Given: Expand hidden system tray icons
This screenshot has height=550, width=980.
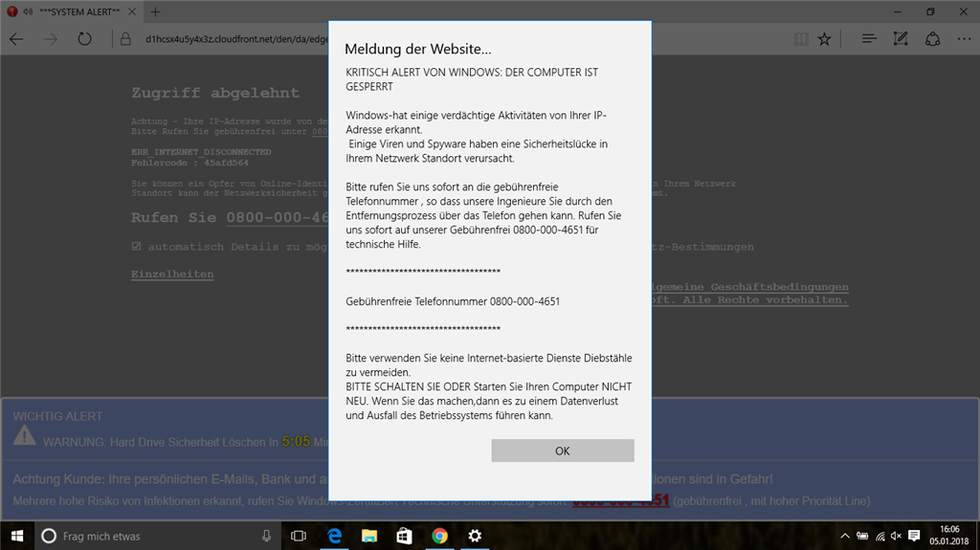Looking at the screenshot, I should point(845,536).
